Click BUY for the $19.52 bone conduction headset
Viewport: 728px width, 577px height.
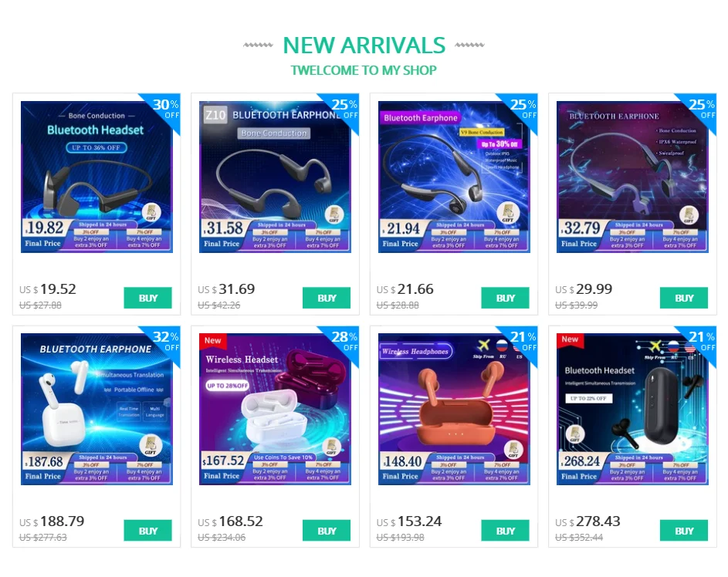pyautogui.click(x=147, y=298)
